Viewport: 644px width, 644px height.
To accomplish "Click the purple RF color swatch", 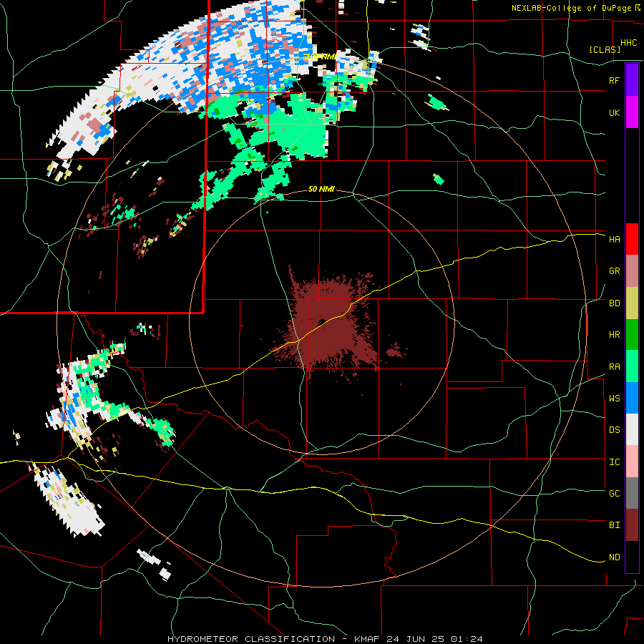I will pyautogui.click(x=632, y=79).
